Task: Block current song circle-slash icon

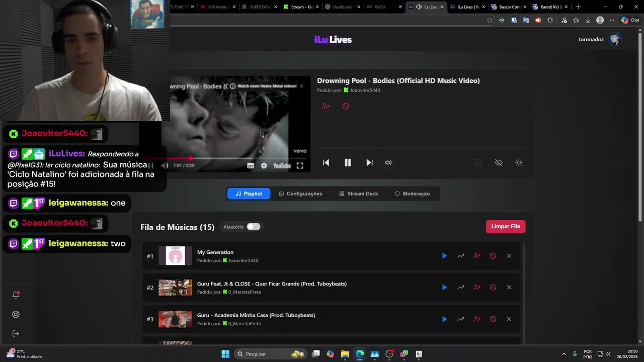Action: [x=346, y=106]
